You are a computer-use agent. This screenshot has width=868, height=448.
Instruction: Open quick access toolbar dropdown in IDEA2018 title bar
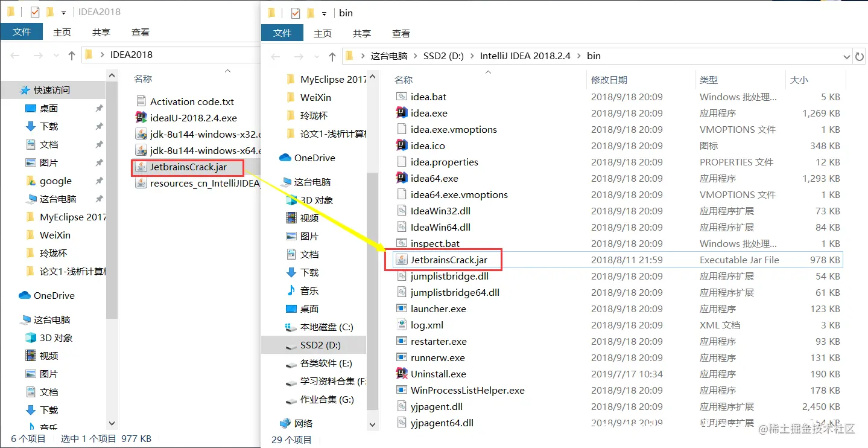pyautogui.click(x=64, y=12)
